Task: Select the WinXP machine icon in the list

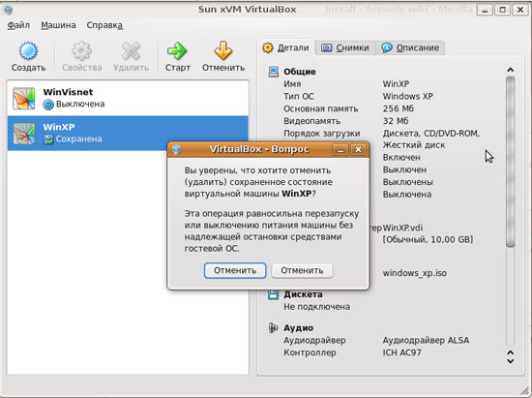Action: click(x=24, y=134)
